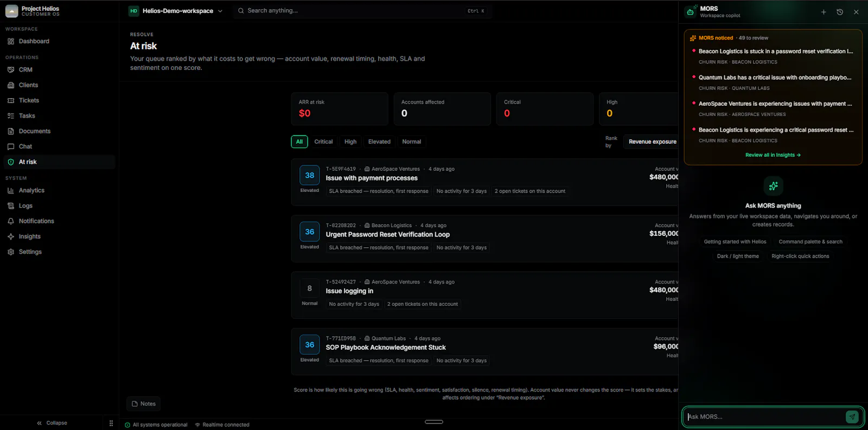This screenshot has width=868, height=430.
Task: Click the search magnifier icon
Action: click(241, 11)
